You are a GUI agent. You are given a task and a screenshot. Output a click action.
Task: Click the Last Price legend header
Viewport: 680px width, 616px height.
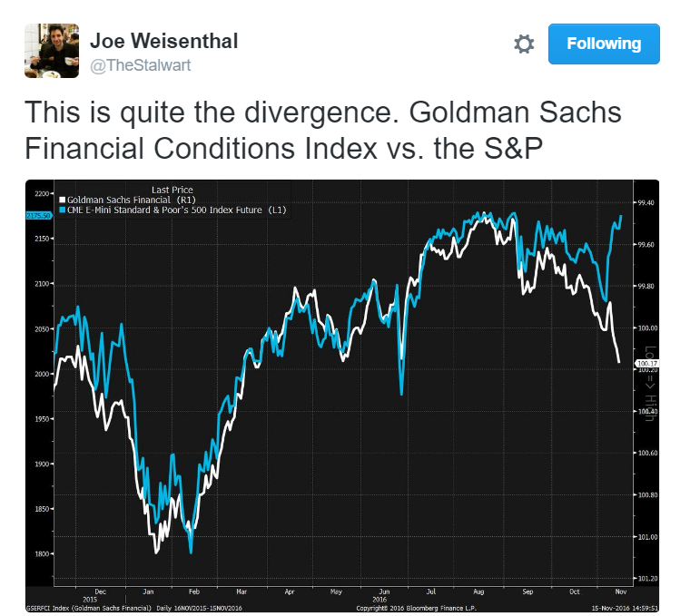(x=172, y=190)
